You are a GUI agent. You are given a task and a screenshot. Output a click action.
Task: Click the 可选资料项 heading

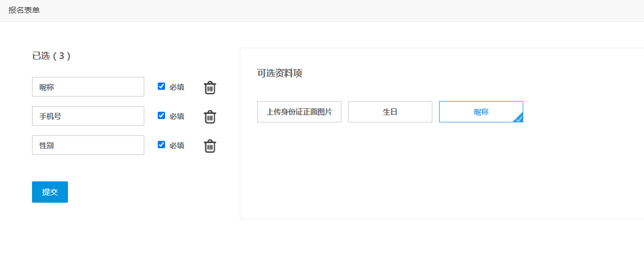(280, 74)
